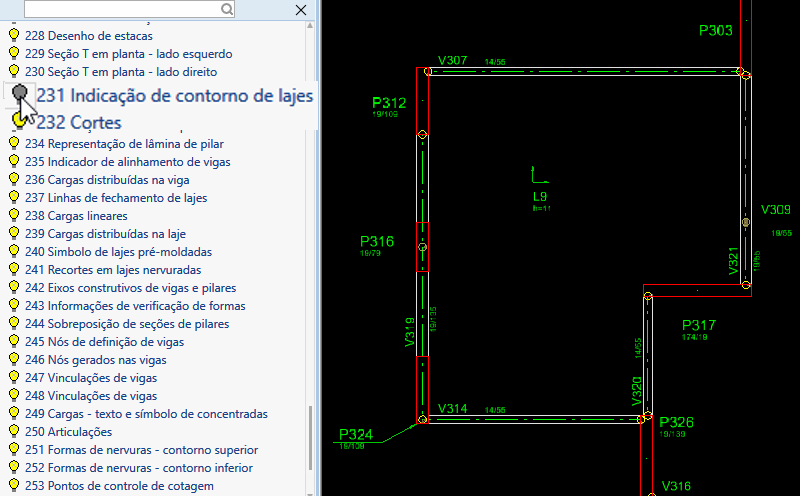This screenshot has height=496, width=800.
Task: Close the layers panel with X button
Action: tap(301, 9)
